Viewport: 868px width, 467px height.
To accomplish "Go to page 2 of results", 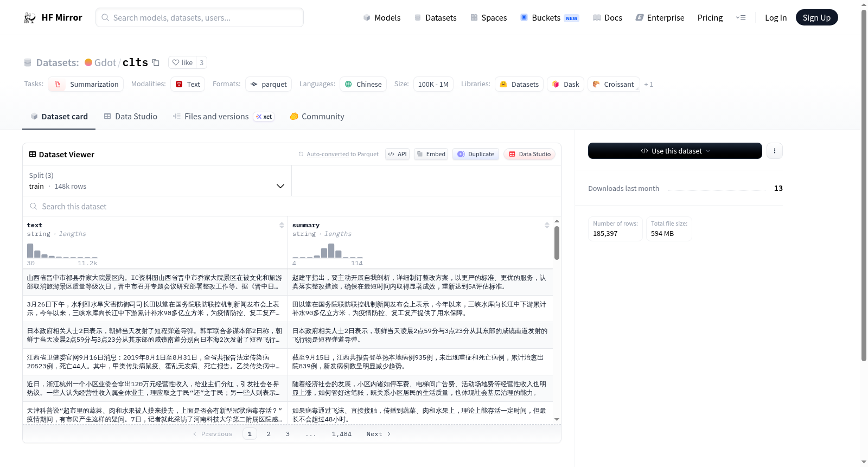I will pos(269,434).
